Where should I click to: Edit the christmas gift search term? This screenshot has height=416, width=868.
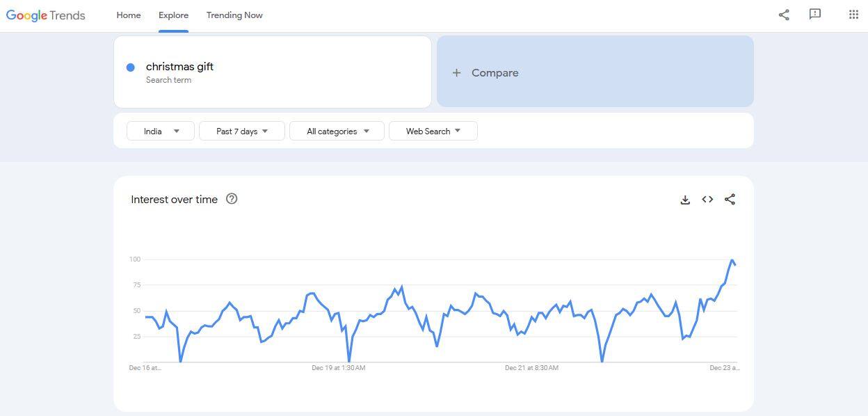click(179, 67)
